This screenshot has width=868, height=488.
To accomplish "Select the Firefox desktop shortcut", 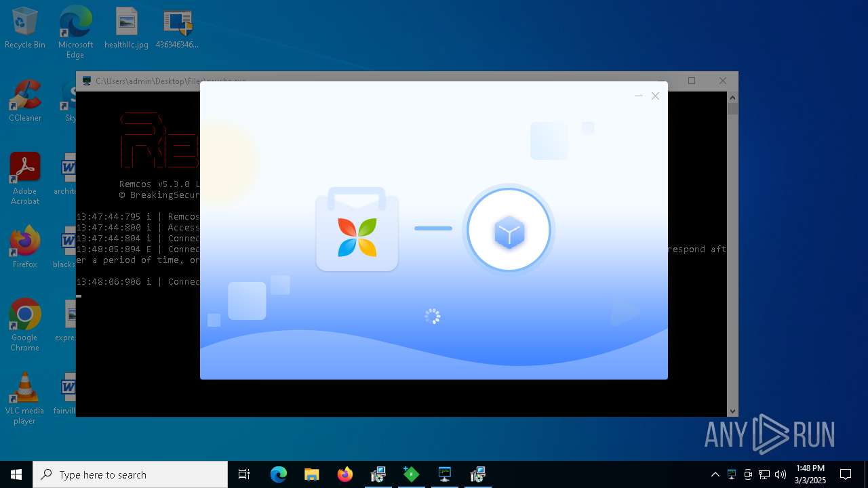I will point(25,247).
